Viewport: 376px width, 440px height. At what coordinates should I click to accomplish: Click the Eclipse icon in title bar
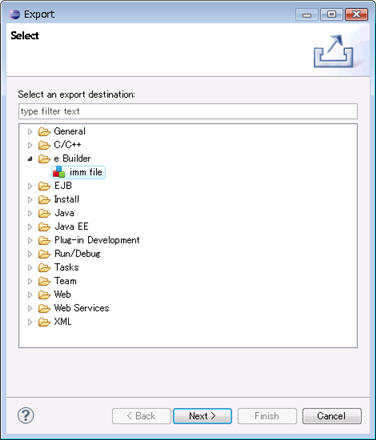pyautogui.click(x=15, y=14)
